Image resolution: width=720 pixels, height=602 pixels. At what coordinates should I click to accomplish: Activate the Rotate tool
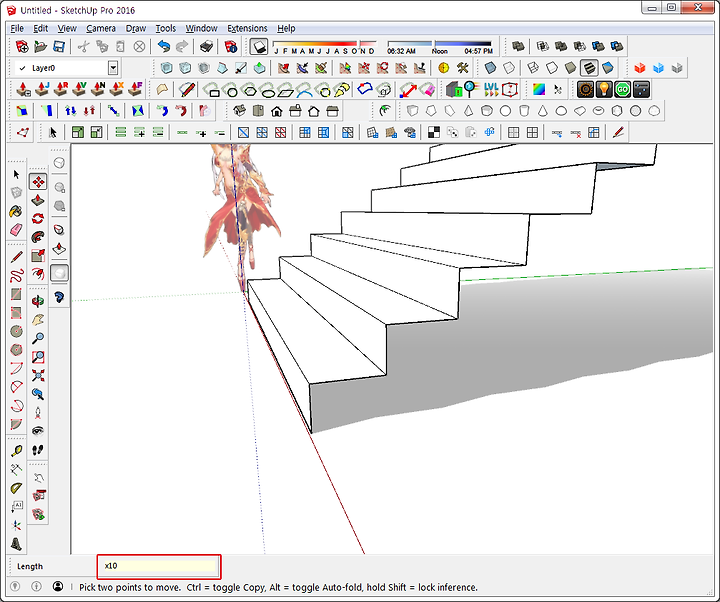point(38,219)
